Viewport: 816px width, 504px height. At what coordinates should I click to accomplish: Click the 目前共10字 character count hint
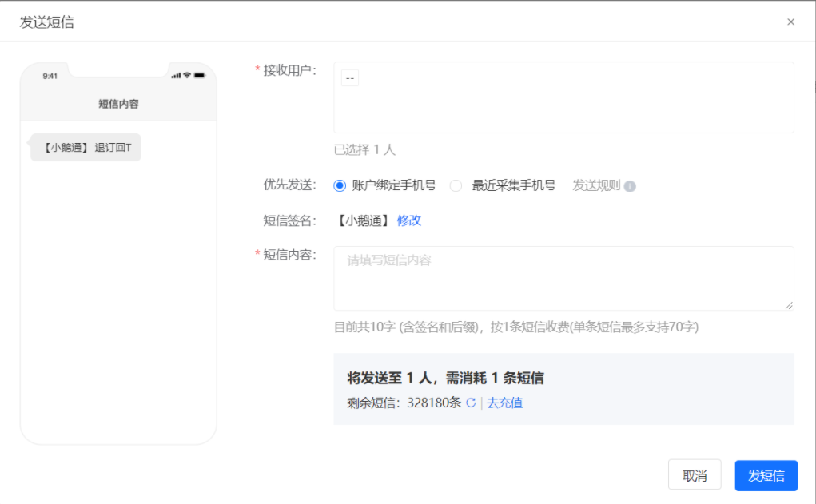pos(516,327)
